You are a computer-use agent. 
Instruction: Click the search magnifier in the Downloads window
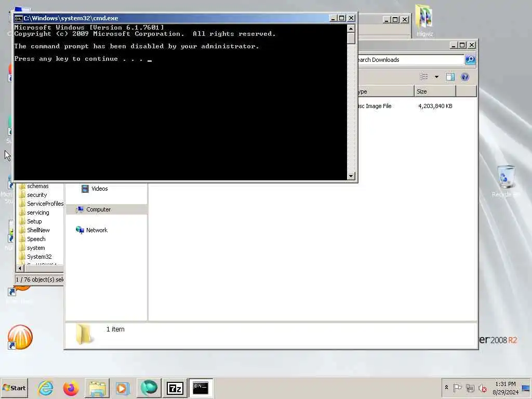click(x=470, y=60)
